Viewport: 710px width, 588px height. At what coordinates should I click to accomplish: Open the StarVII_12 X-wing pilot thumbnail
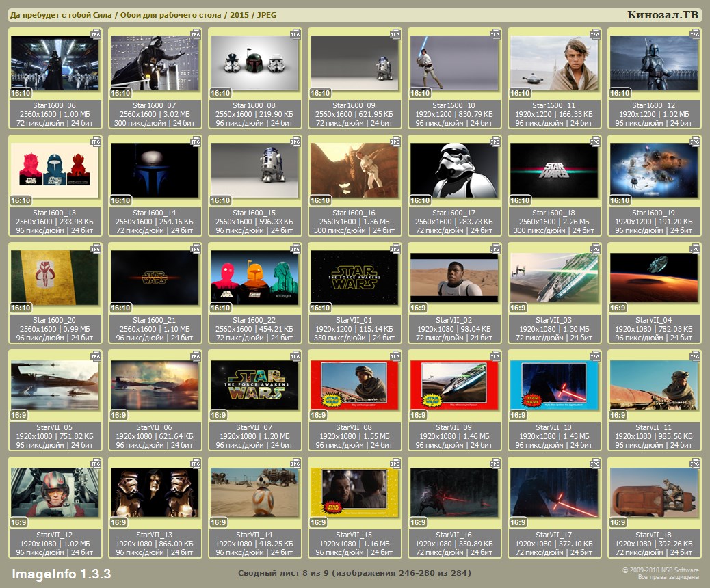55,492
